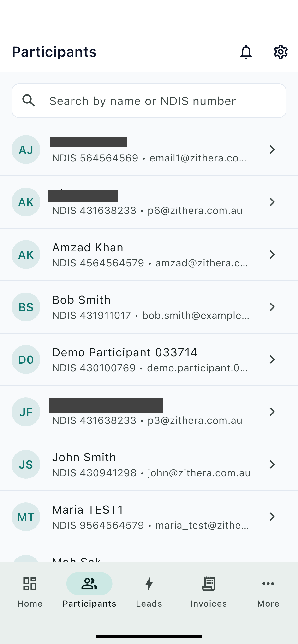Open the More menu dots
298x644 pixels.
click(x=268, y=583)
